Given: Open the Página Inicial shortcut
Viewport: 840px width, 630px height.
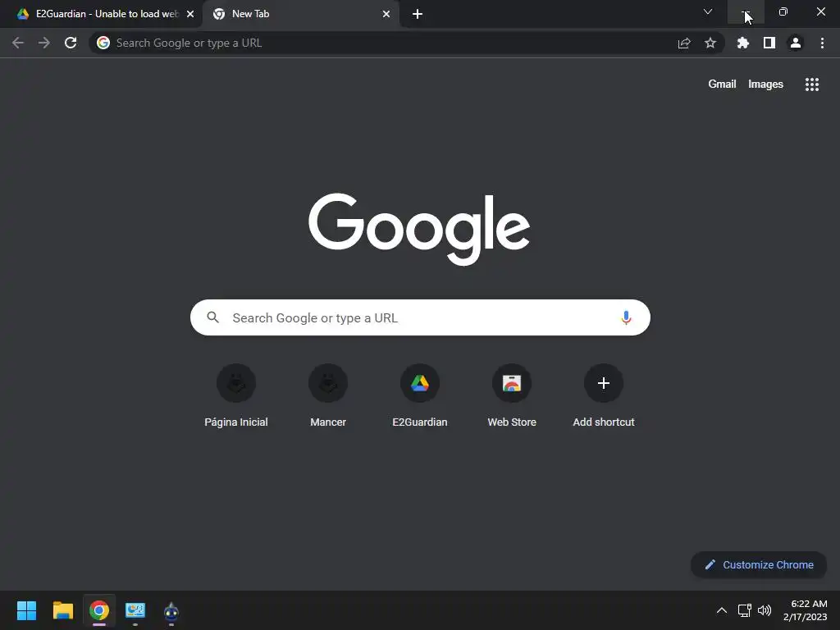Looking at the screenshot, I should (x=236, y=395).
